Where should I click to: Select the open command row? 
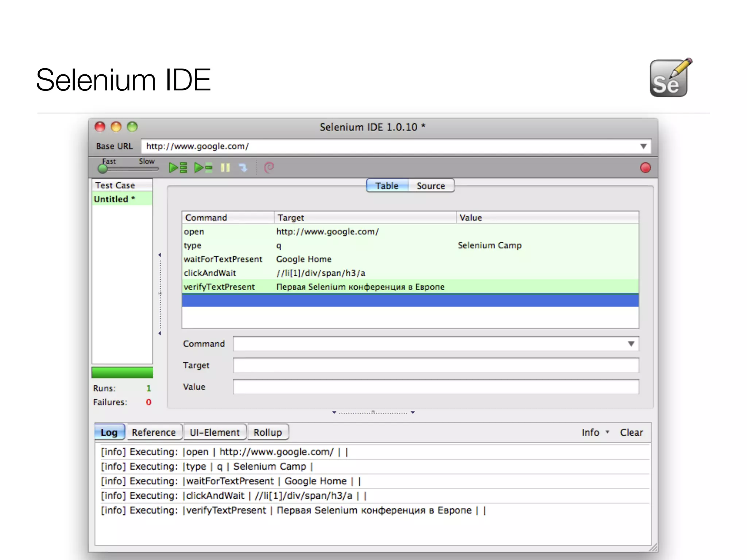tap(410, 232)
